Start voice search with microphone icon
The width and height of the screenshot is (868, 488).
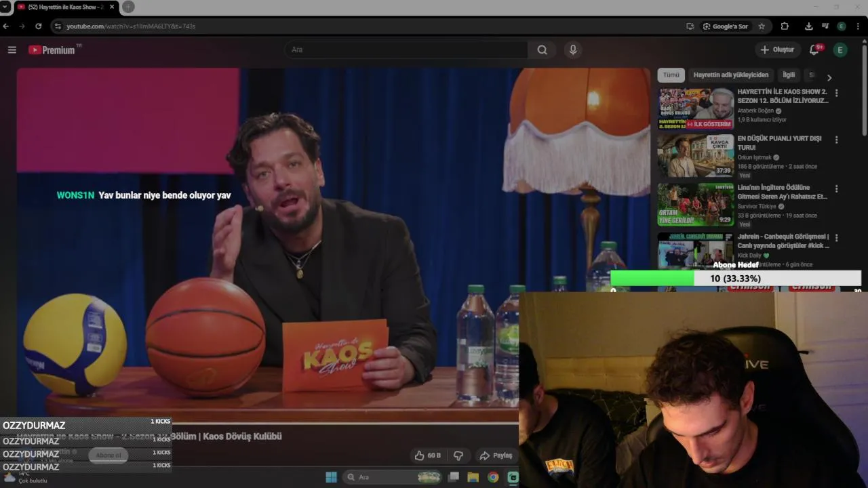pyautogui.click(x=573, y=49)
